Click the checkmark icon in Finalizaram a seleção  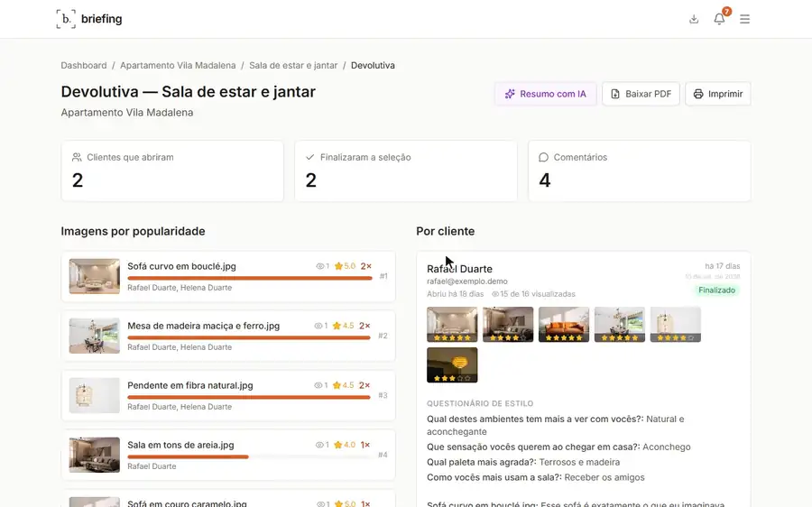310,157
